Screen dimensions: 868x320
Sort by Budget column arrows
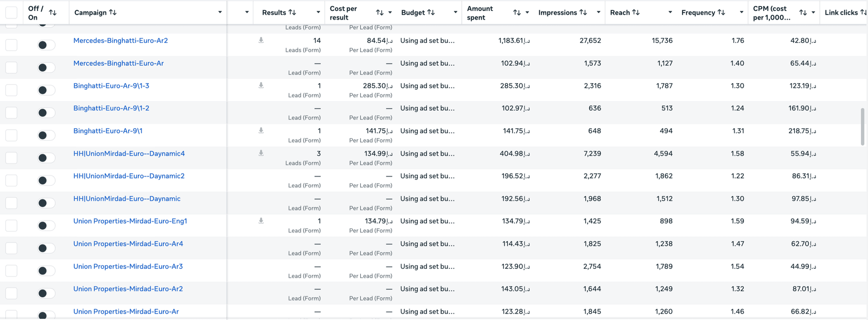(x=431, y=12)
